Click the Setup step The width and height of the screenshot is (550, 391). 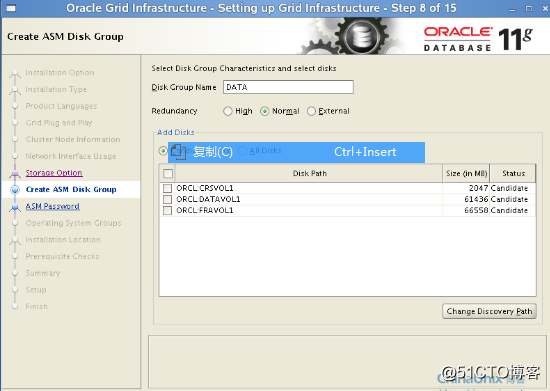36,290
